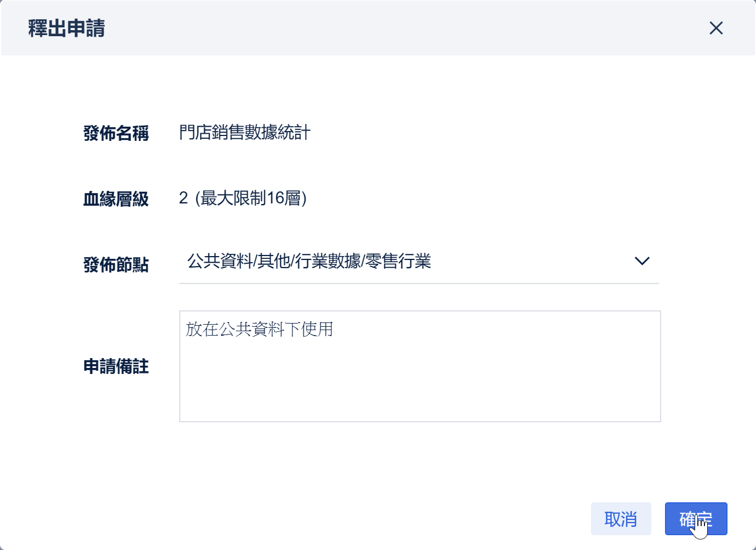Close the 釋出申請 dialog with the X icon
This screenshot has width=756, height=550.
[x=716, y=28]
